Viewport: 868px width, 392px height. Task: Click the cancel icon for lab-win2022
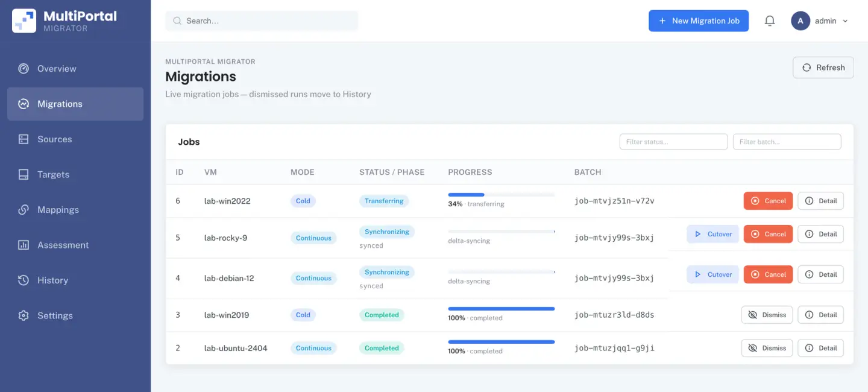click(755, 201)
